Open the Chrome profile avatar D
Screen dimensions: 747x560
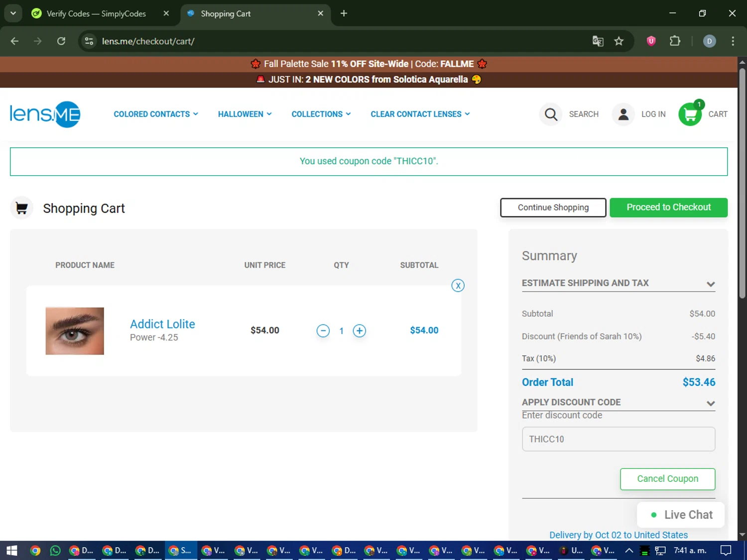710,41
